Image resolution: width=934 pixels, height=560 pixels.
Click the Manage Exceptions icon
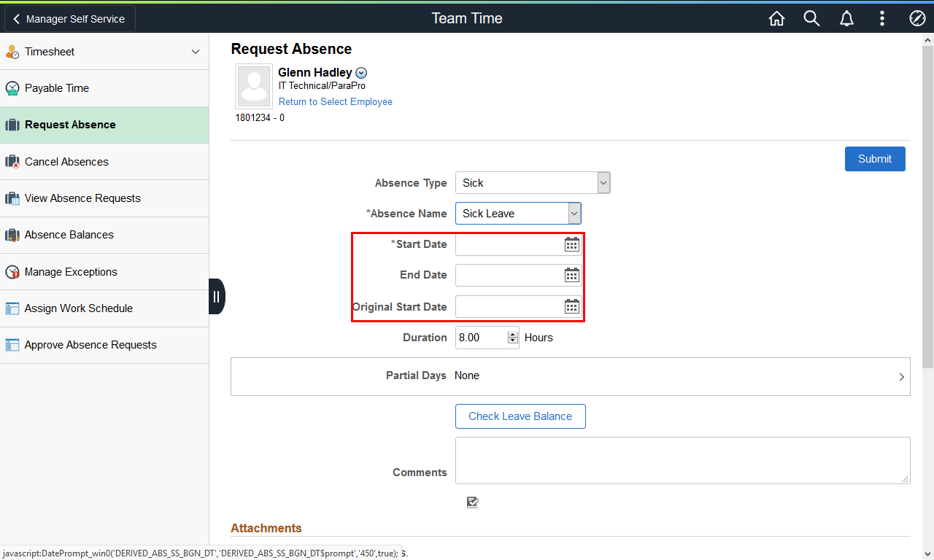(12, 272)
